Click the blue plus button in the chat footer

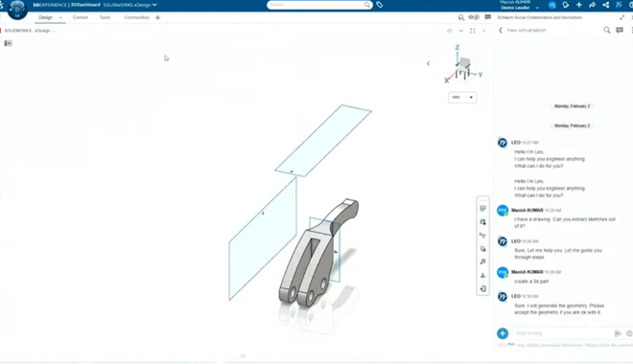[x=503, y=333]
